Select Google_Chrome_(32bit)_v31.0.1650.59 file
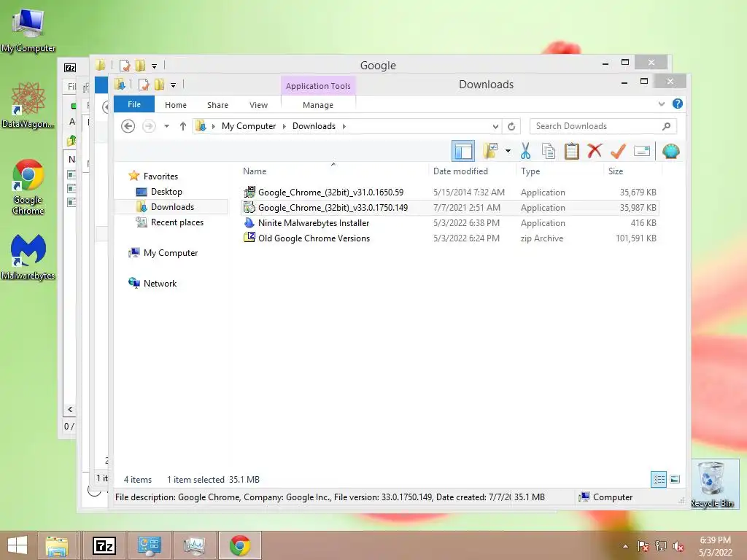This screenshot has height=560, width=747. (449, 192)
